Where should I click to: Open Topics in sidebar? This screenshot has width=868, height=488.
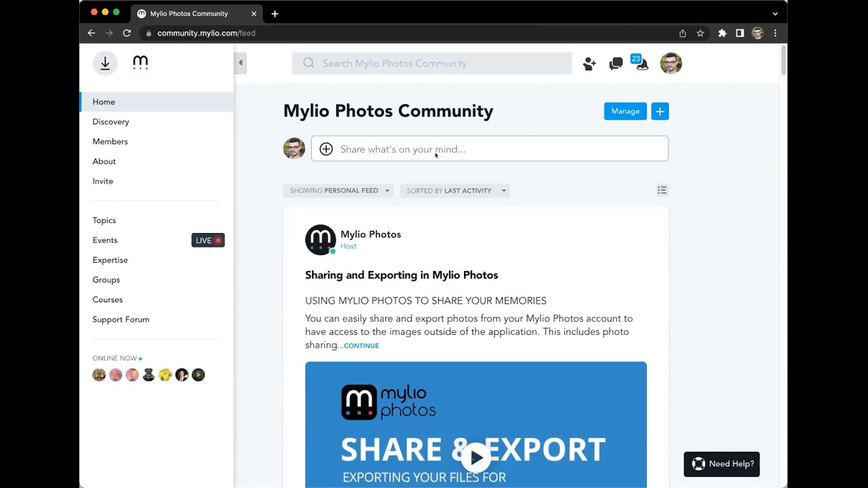point(104,220)
